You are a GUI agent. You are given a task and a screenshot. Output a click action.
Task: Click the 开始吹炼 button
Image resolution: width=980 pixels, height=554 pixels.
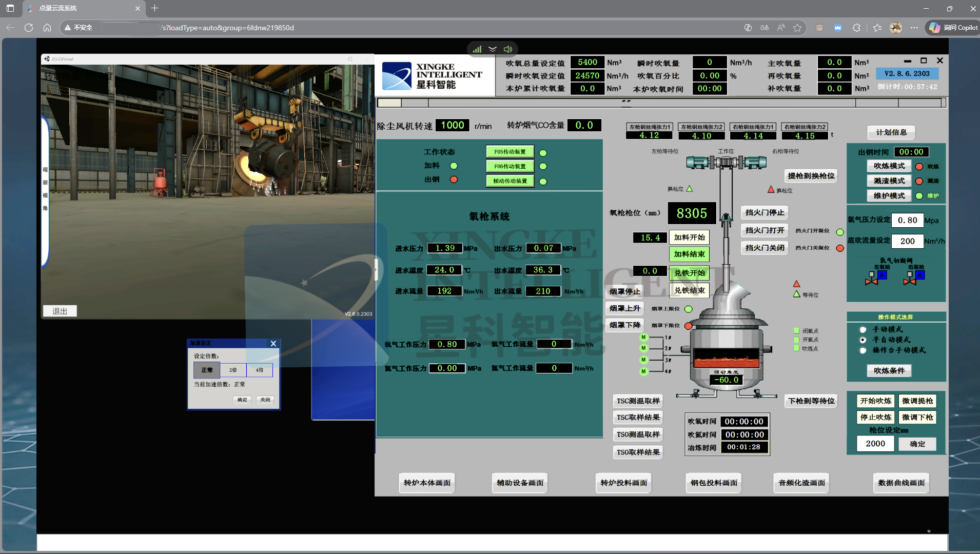(876, 401)
